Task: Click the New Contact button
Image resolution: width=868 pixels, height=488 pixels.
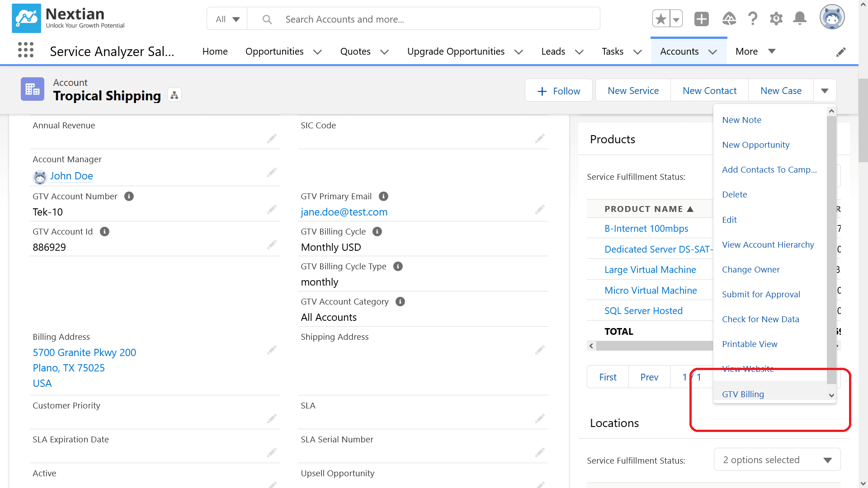Action: (709, 91)
